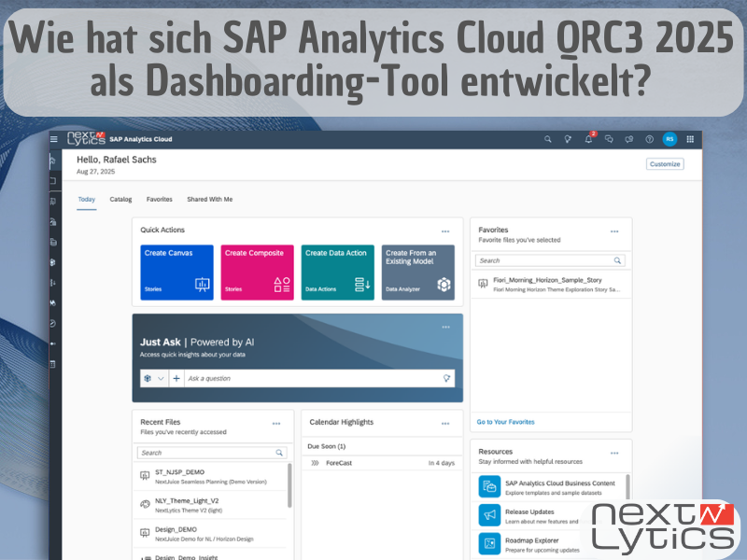
Task: Switch to the Today tab
Action: (87, 199)
